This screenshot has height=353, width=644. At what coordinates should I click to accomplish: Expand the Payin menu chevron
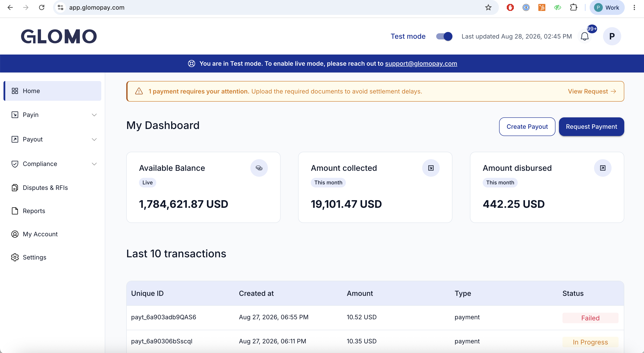click(x=94, y=115)
